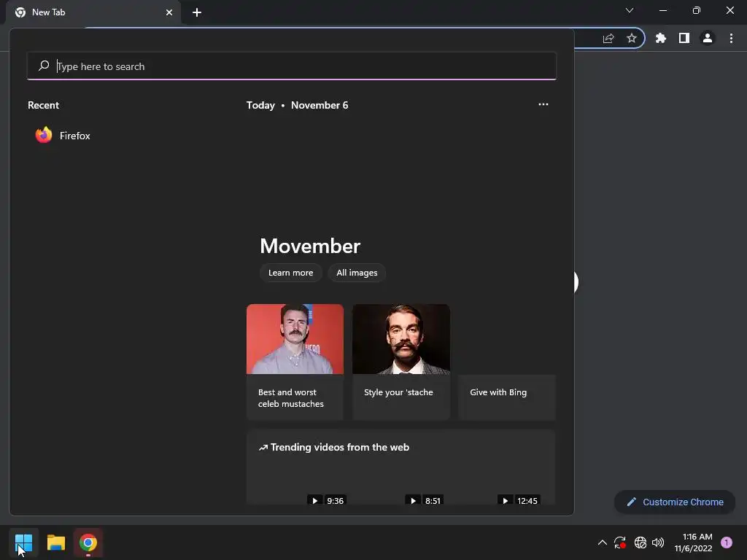Click the Learn more button
Viewport: 747px width, 560px height.
[290, 273]
